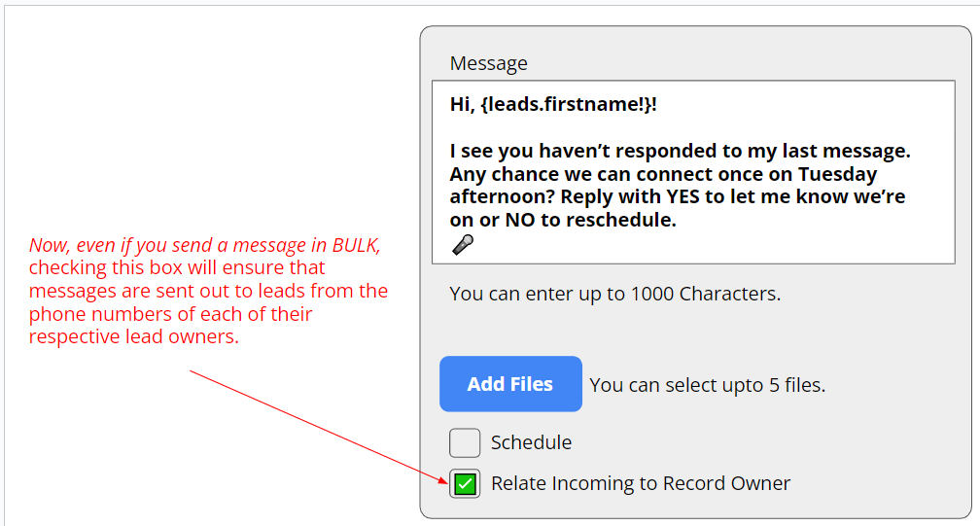
Task: Click the 1000 Characters limit note
Action: [x=614, y=293]
